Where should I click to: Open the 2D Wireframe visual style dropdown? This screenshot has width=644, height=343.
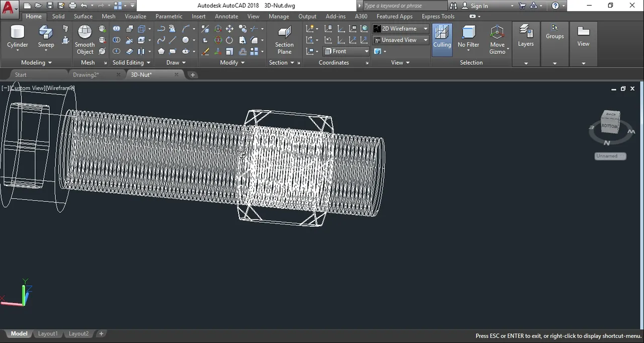[x=400, y=29]
